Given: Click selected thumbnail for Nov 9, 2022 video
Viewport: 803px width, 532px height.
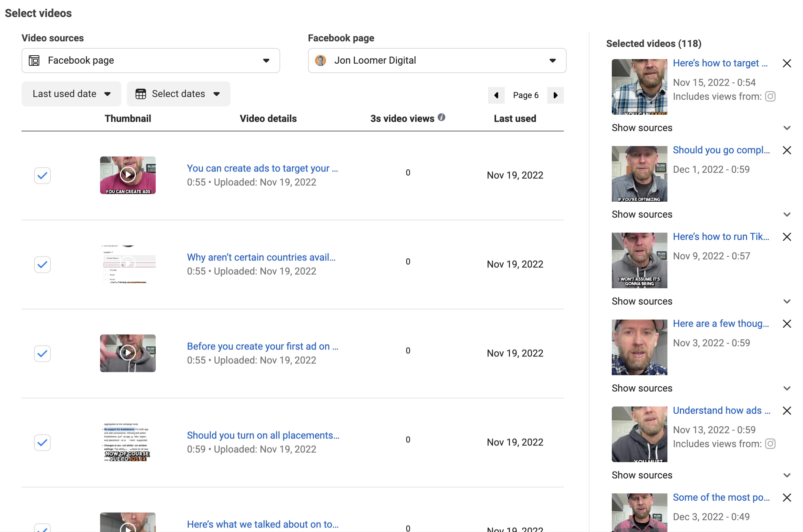Looking at the screenshot, I should 640,260.
